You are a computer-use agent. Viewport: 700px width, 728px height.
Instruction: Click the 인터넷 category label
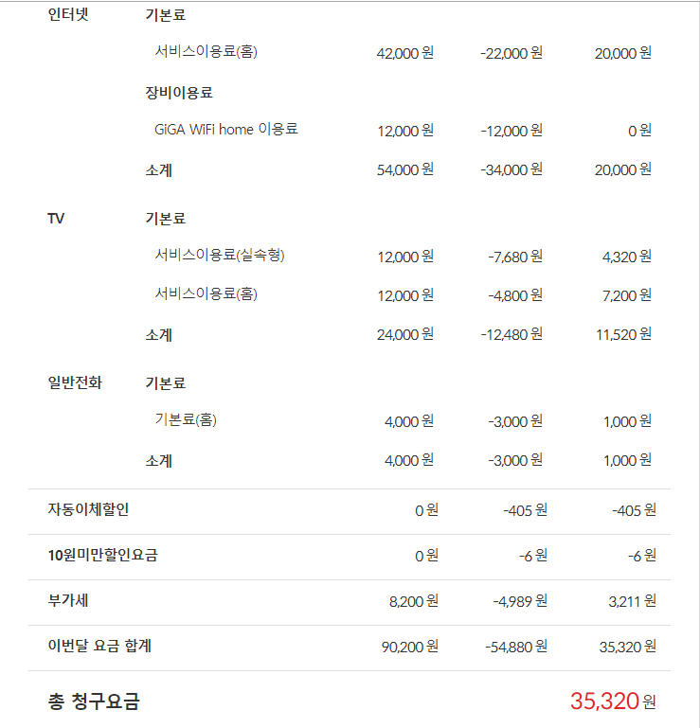point(68,15)
